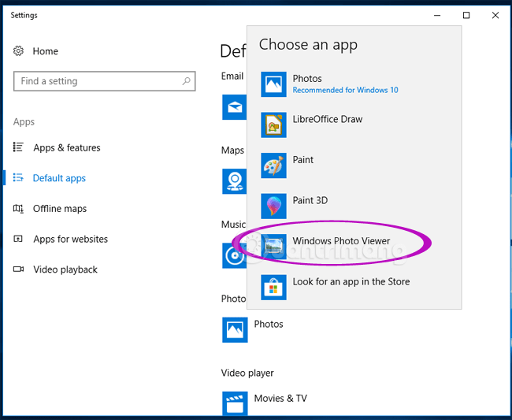Click the Maps default app icon
Viewport: 512px width, 420px height.
[x=235, y=181]
